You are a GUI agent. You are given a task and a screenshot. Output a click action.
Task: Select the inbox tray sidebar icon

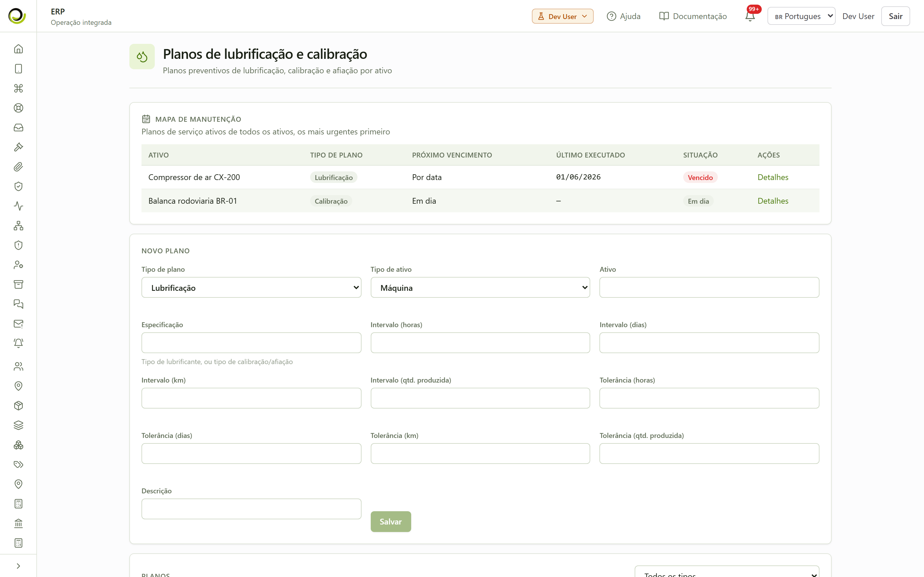pyautogui.click(x=18, y=128)
